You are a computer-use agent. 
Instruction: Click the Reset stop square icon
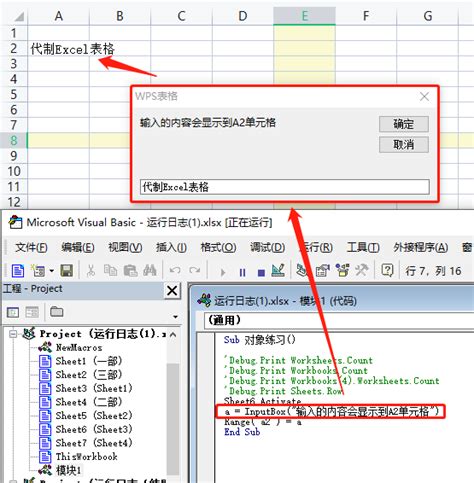[x=261, y=273]
